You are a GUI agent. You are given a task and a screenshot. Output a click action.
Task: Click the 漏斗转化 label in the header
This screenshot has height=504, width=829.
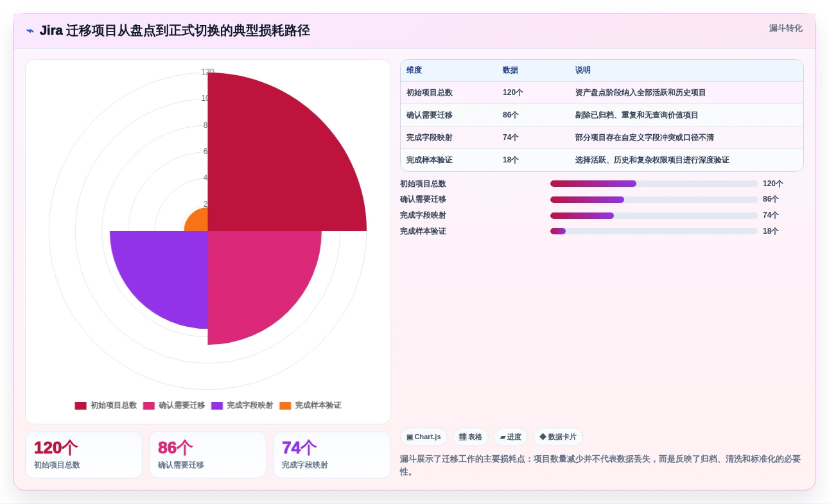pos(785,28)
